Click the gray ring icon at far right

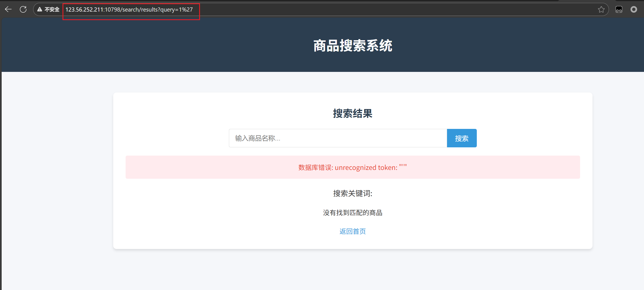tap(634, 10)
